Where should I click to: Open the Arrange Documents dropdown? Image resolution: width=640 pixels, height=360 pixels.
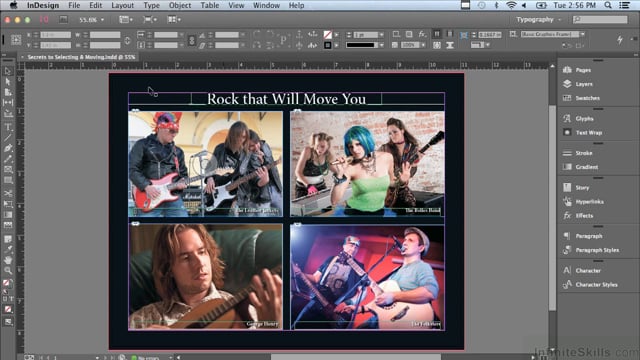[174, 19]
